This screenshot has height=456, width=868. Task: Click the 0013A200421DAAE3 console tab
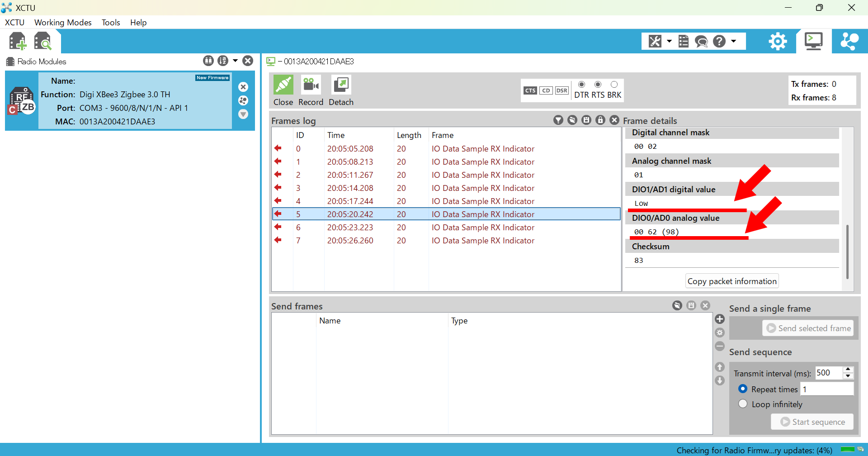tap(311, 61)
